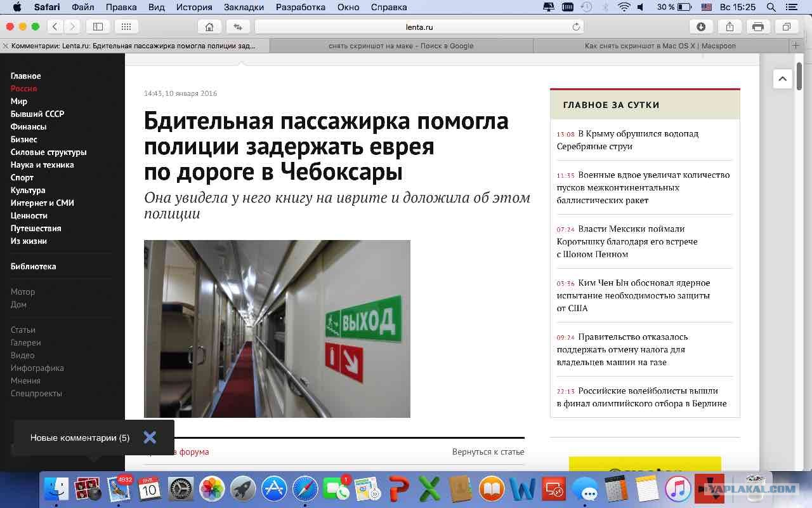Open the Safari application menu
Image resolution: width=812 pixels, height=508 pixels.
(x=47, y=7)
